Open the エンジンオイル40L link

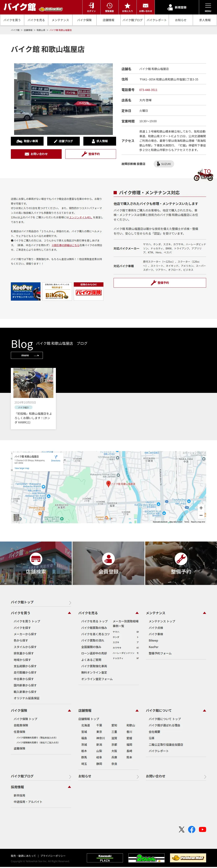coord(80,218)
